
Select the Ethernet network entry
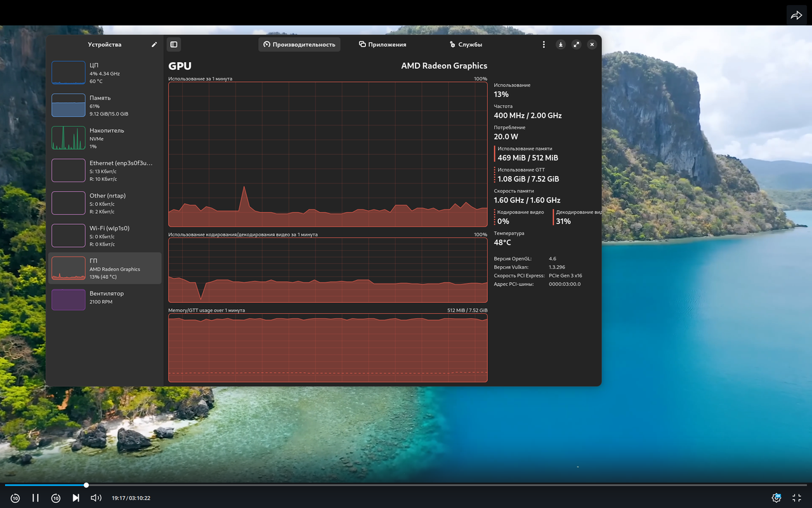(x=105, y=171)
